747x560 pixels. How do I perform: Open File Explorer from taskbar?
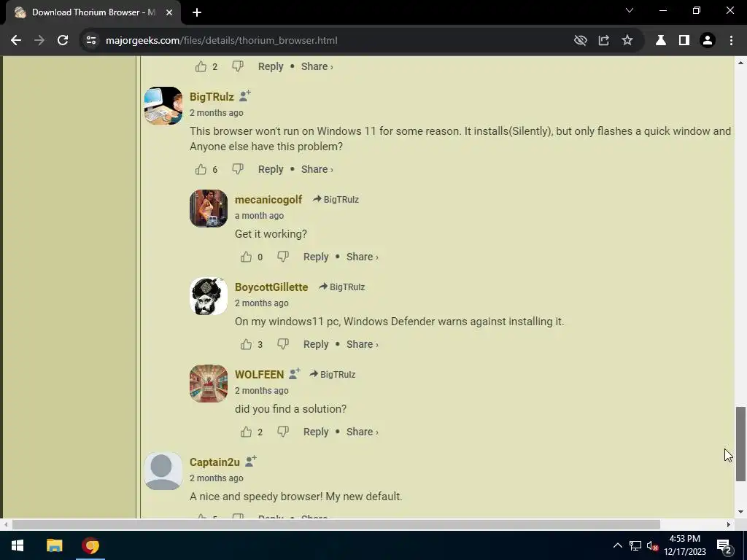[54, 545]
